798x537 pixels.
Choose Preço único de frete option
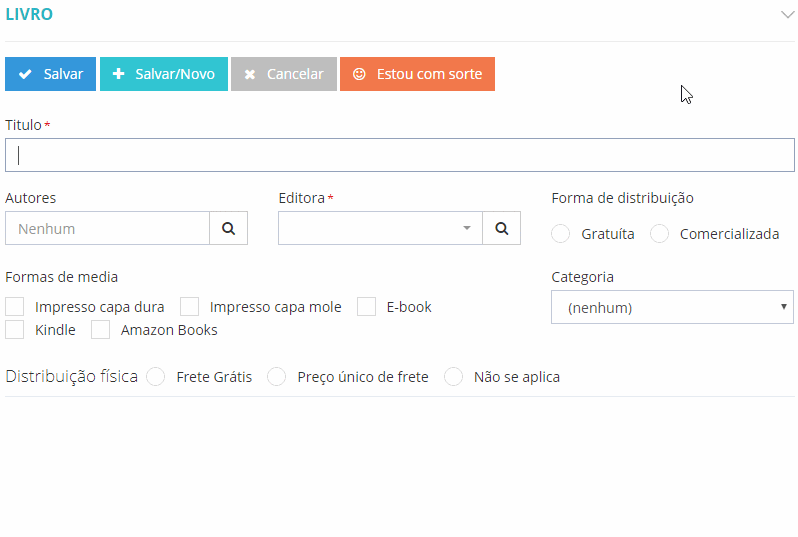click(277, 377)
